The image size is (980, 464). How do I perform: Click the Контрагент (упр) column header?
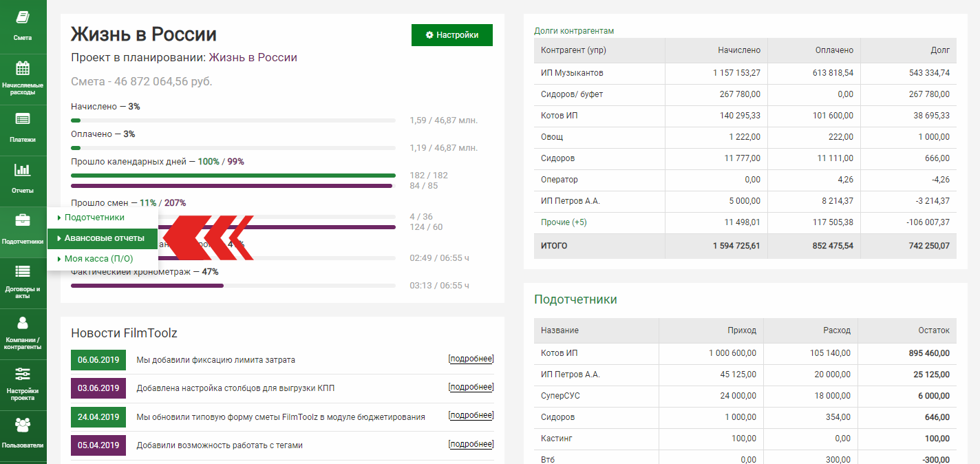pos(599,50)
